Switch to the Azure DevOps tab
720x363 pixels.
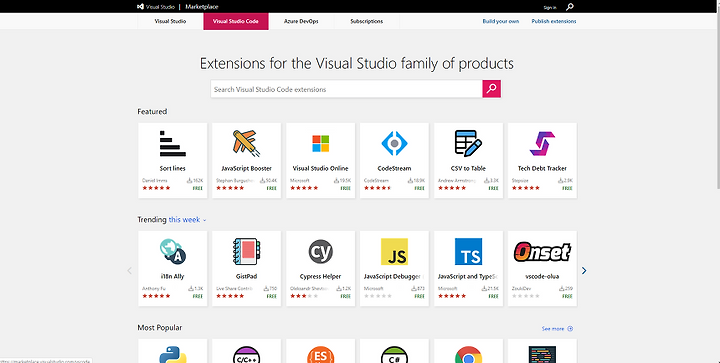pyautogui.click(x=301, y=21)
